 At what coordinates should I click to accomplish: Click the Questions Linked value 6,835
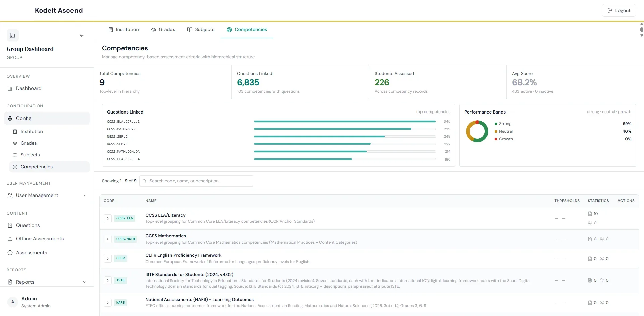(248, 82)
